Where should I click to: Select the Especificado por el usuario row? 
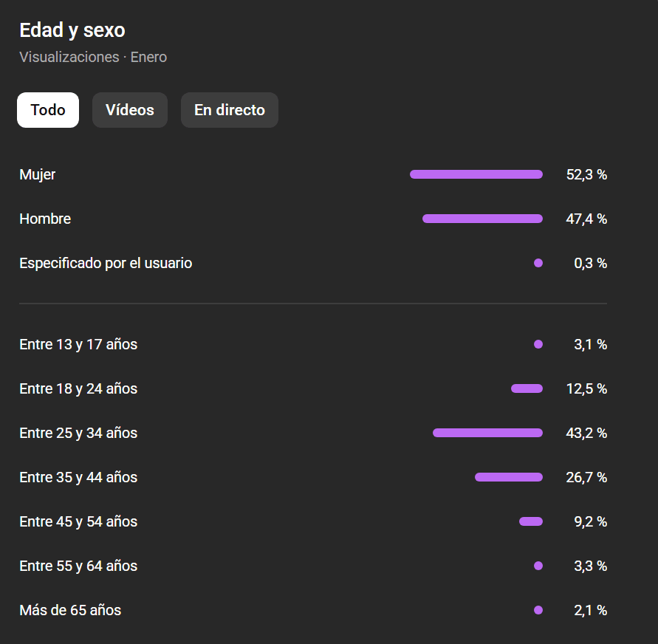[x=106, y=262]
